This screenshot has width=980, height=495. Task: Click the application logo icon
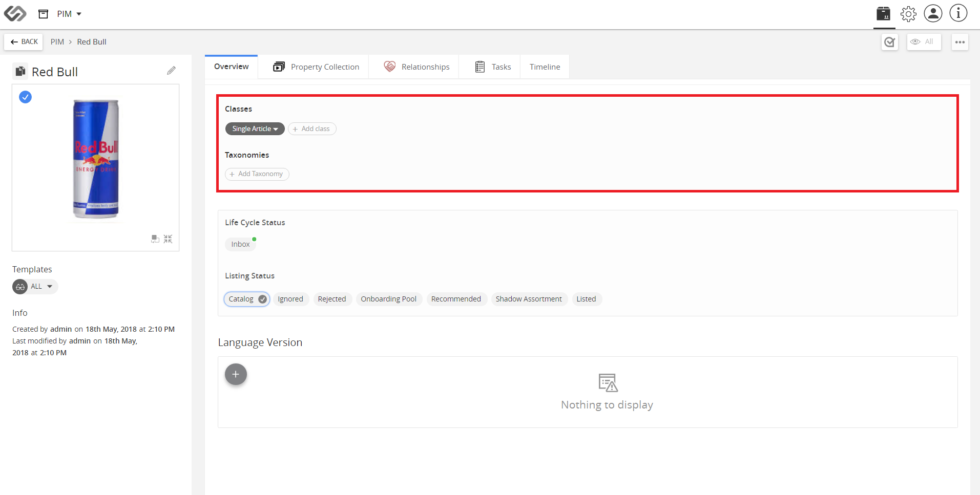15,14
